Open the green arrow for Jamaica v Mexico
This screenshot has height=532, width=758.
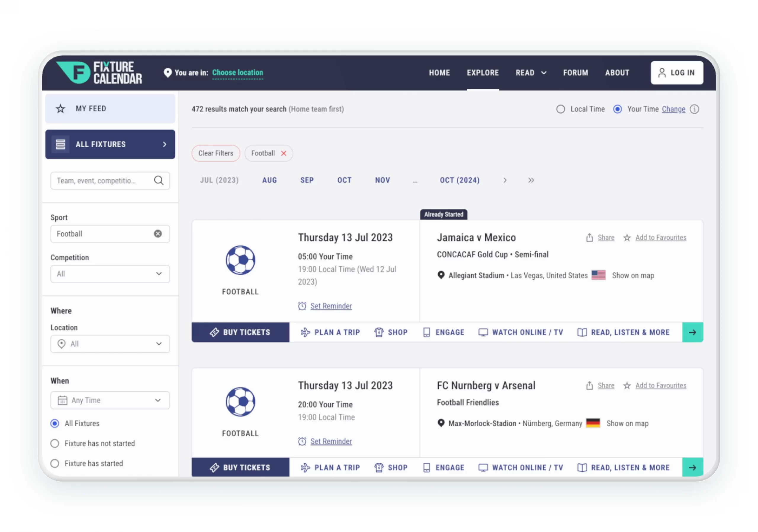tap(693, 332)
